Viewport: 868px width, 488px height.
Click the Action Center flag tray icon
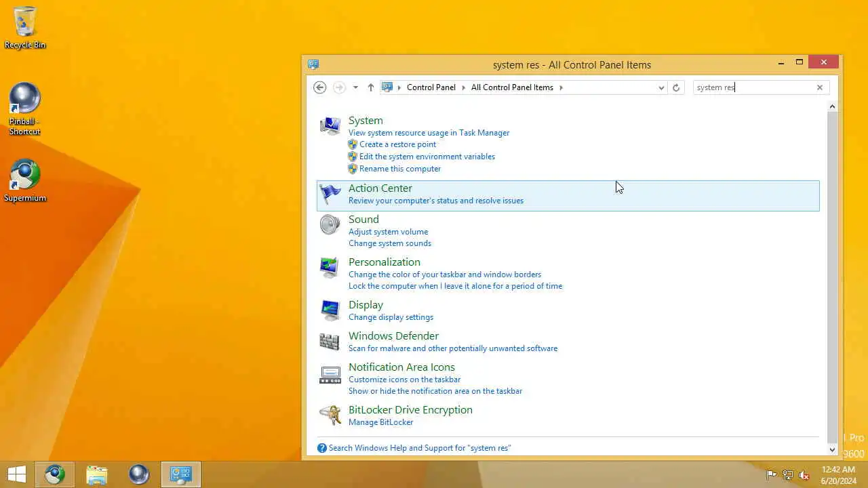tap(772, 475)
